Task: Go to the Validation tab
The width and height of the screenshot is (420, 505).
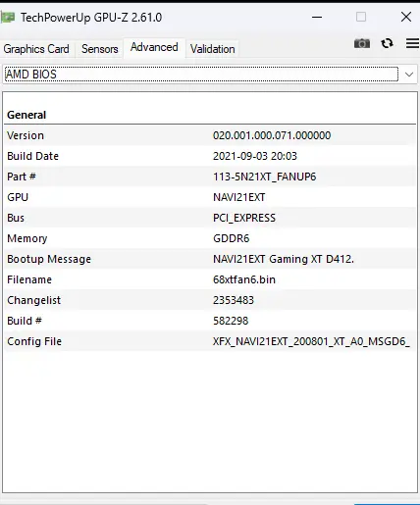Action: pos(213,49)
